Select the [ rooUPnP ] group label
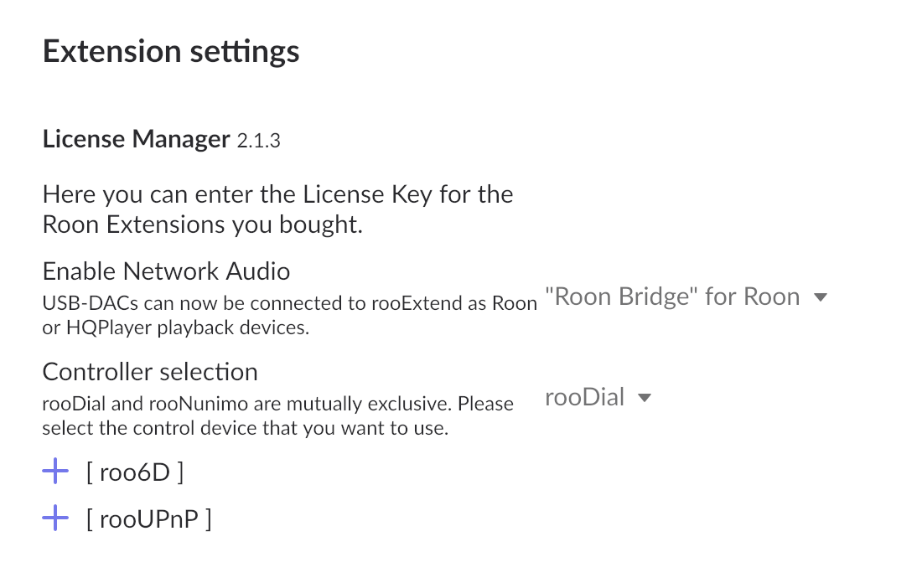922x588 pixels. coord(148,519)
